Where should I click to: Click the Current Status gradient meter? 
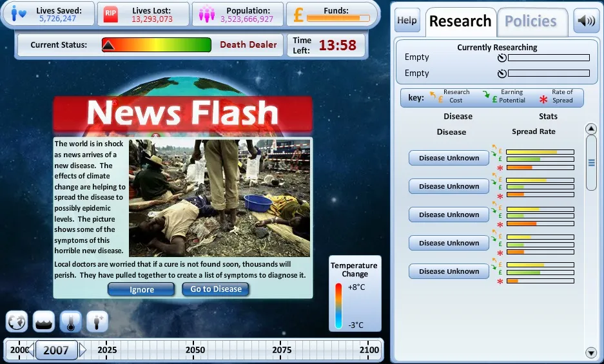click(157, 44)
